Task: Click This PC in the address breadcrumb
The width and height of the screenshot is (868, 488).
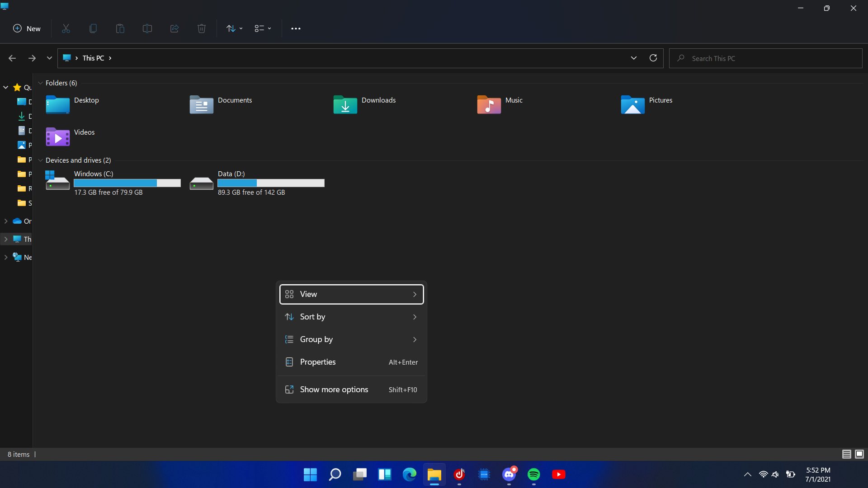Action: tap(94, 58)
